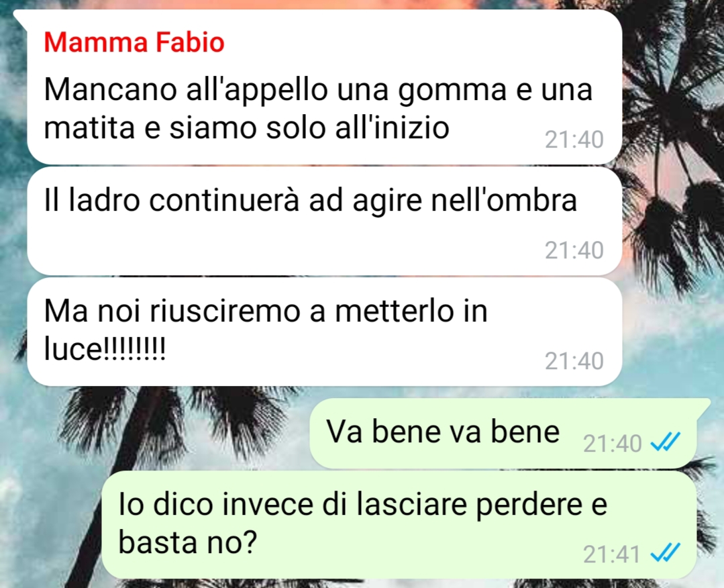
Task: Click the 21:40 timestamp of the "luce!!!!!!!!" message
Action: 574,360
